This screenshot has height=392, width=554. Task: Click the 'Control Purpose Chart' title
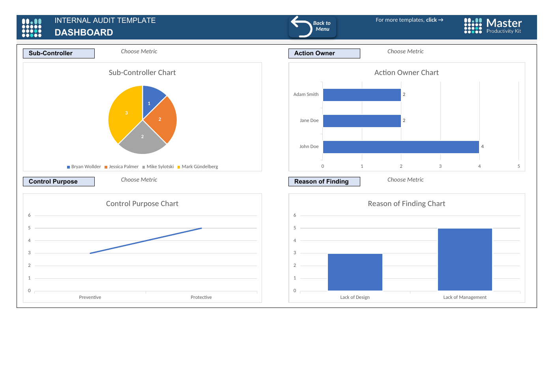(142, 204)
